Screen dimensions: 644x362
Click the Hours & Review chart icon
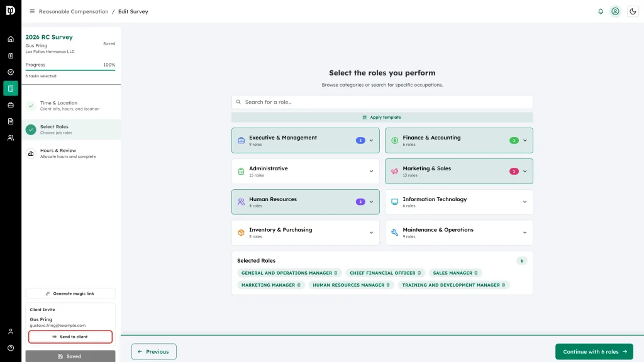(31, 153)
